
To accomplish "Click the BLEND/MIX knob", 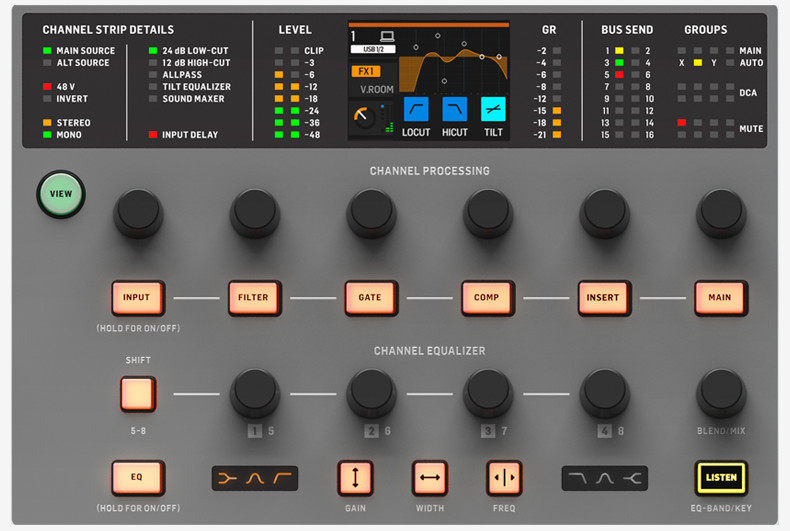I will pos(721,393).
